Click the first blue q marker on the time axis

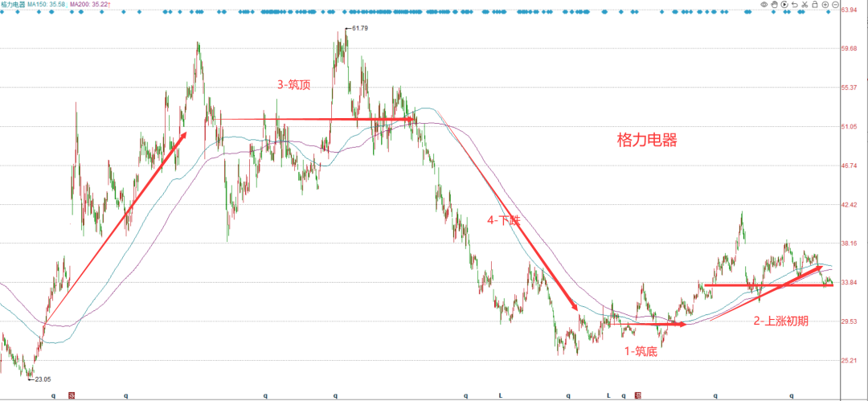coord(54,395)
